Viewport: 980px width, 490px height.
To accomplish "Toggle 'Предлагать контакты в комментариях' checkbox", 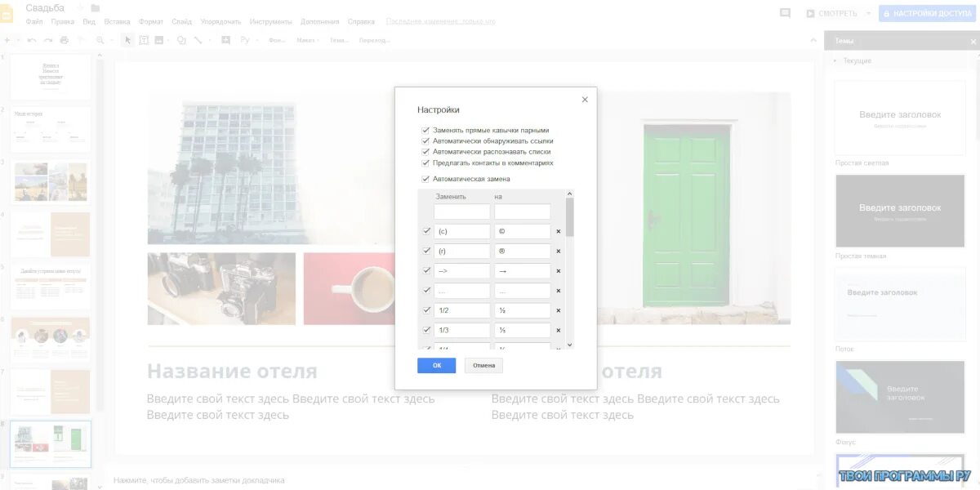I will coord(425,163).
